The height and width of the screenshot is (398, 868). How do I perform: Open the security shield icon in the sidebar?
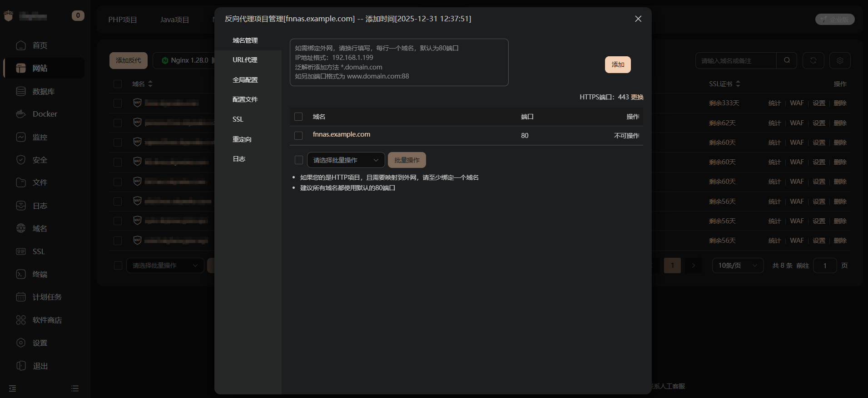pyautogui.click(x=21, y=160)
